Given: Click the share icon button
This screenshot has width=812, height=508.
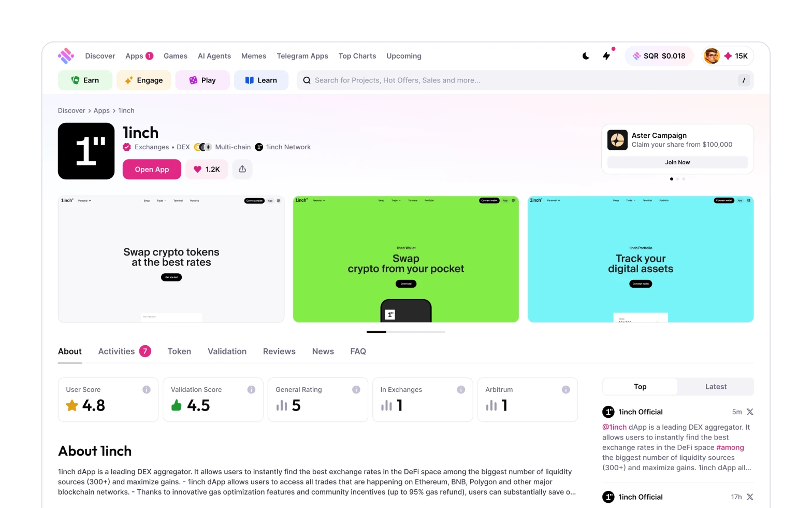Looking at the screenshot, I should tap(242, 170).
